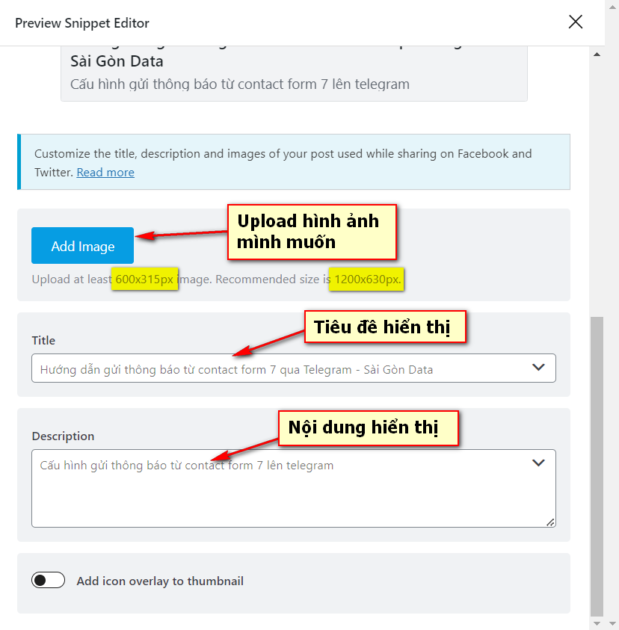Viewport: 619px width, 630px height.
Task: Open the Read more link
Action: point(106,172)
